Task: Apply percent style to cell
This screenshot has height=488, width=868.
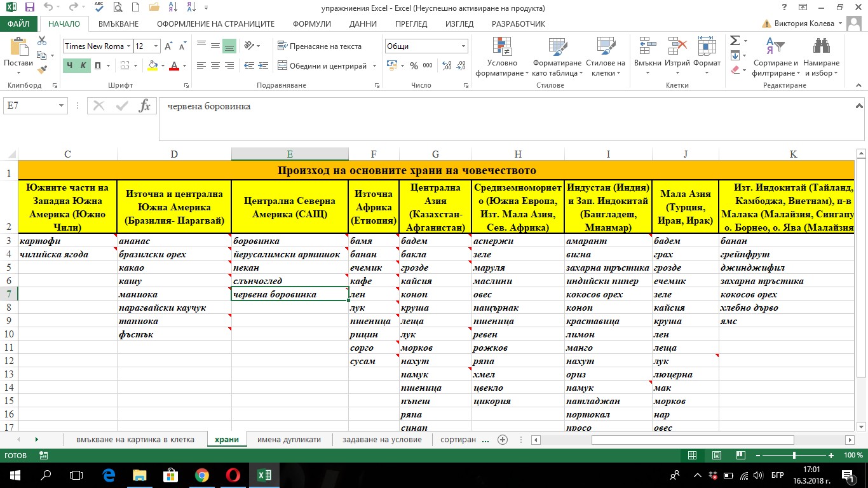Action: [x=414, y=65]
